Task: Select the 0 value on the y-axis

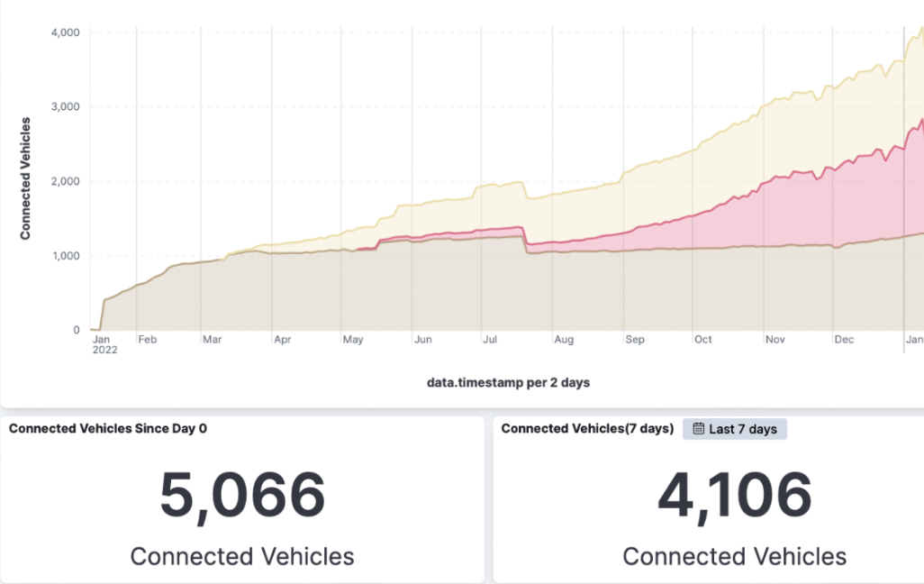Action: tap(75, 330)
